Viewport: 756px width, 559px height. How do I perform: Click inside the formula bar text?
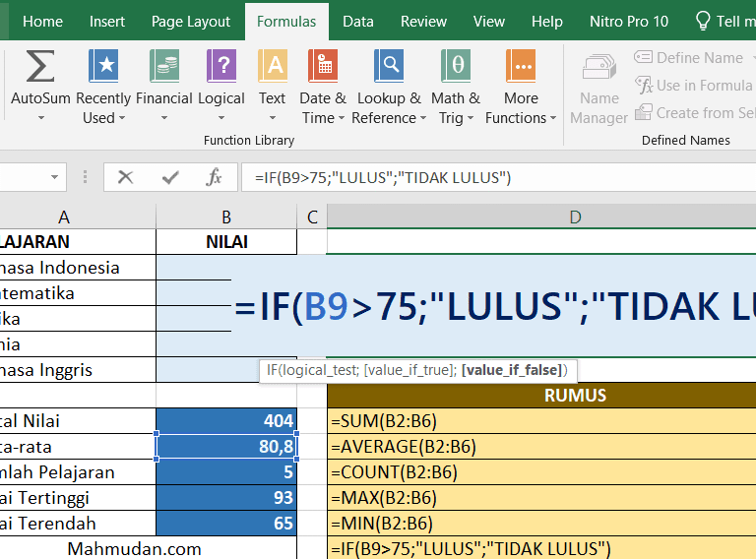[492, 178]
